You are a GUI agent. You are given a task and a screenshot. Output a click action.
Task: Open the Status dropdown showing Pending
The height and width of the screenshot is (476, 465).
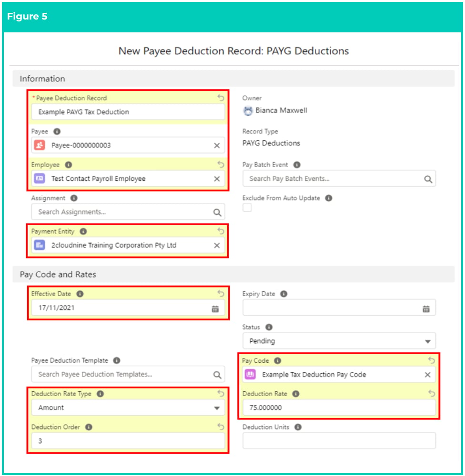coord(339,341)
